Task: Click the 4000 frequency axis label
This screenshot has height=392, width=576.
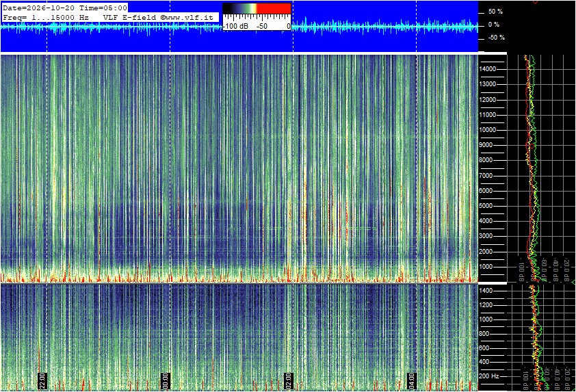Action: pyautogui.click(x=486, y=221)
